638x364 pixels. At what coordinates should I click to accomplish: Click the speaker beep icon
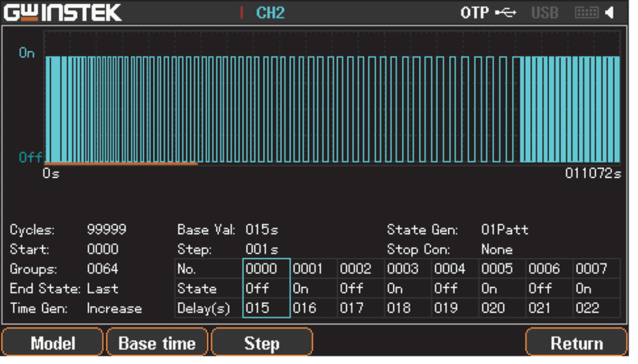[610, 12]
